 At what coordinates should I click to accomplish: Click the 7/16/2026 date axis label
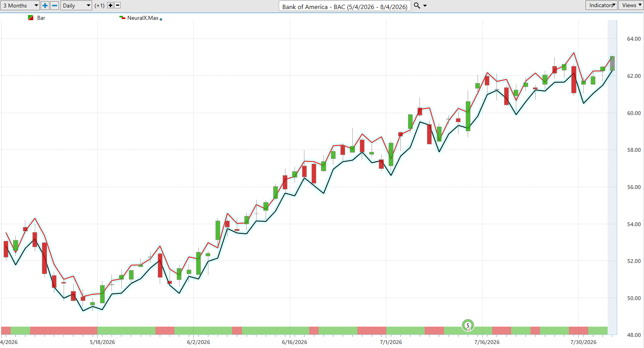(x=487, y=342)
